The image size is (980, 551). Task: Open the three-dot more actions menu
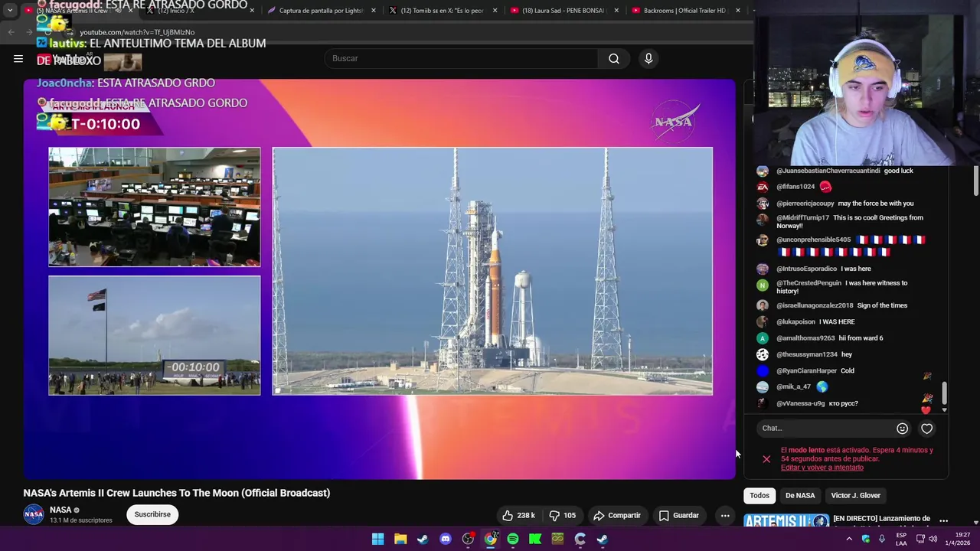pos(725,515)
